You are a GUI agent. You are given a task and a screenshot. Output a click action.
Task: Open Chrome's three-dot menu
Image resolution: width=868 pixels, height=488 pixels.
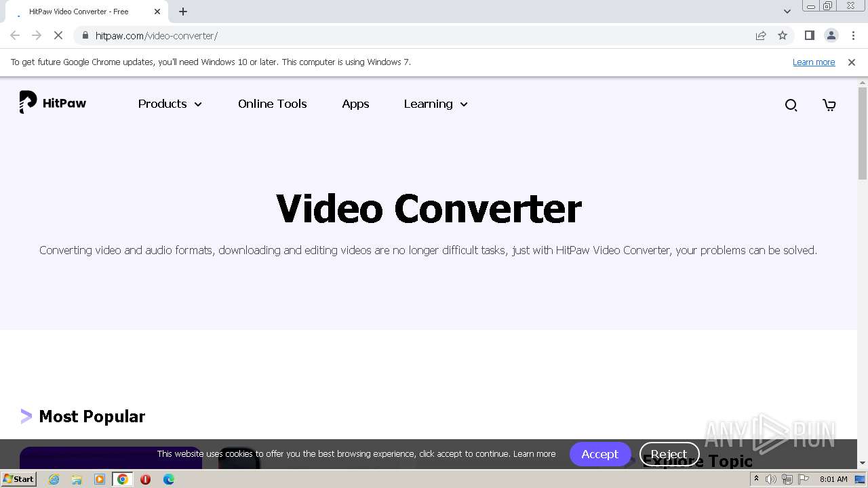point(853,35)
